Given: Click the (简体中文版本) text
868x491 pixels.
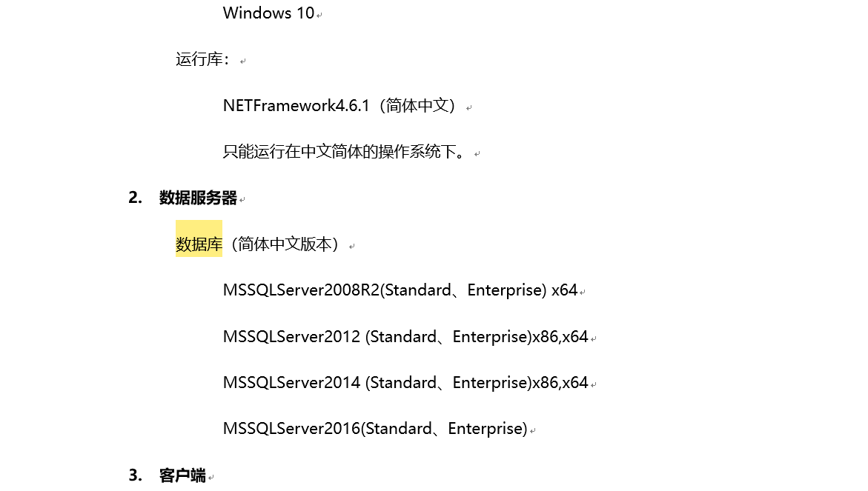Looking at the screenshot, I should [285, 244].
